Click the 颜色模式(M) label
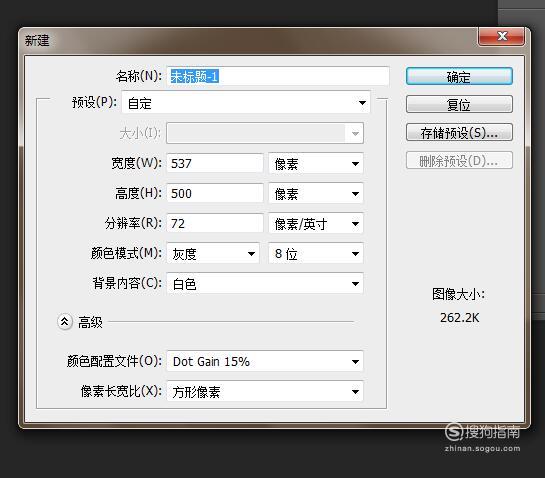Screen dimensions: 545x478 (126, 253)
